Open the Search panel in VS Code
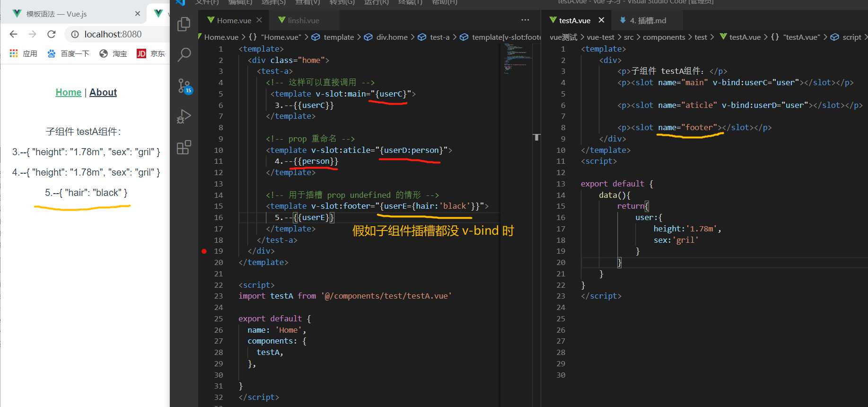868x407 pixels. pyautogui.click(x=184, y=55)
